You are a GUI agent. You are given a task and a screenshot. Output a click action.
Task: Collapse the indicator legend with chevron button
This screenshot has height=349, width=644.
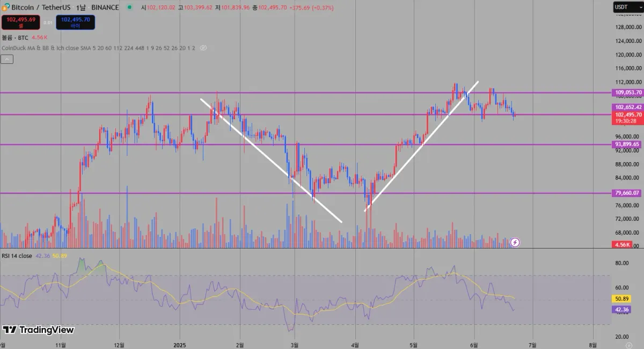(x=7, y=59)
